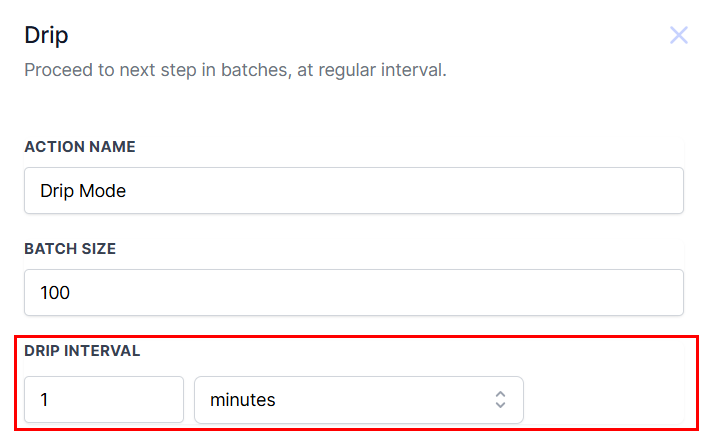Place cursor on "Drip Mode" text

pos(83,190)
